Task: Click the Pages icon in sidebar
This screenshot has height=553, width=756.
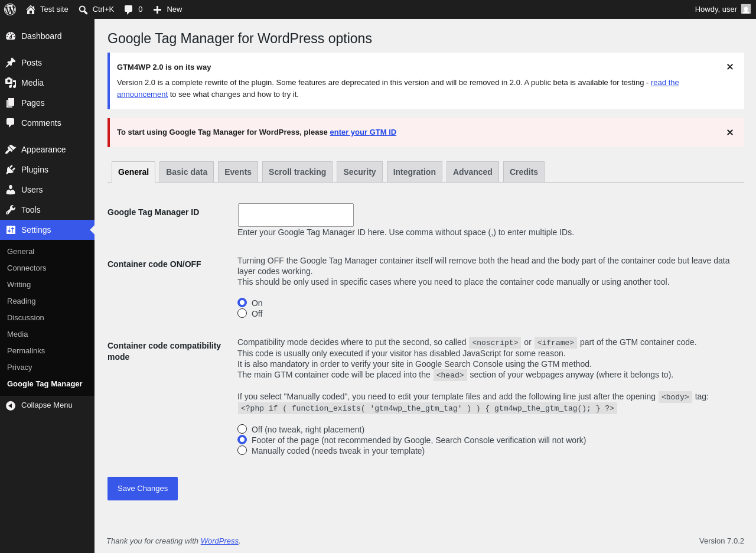Action: tap(11, 103)
